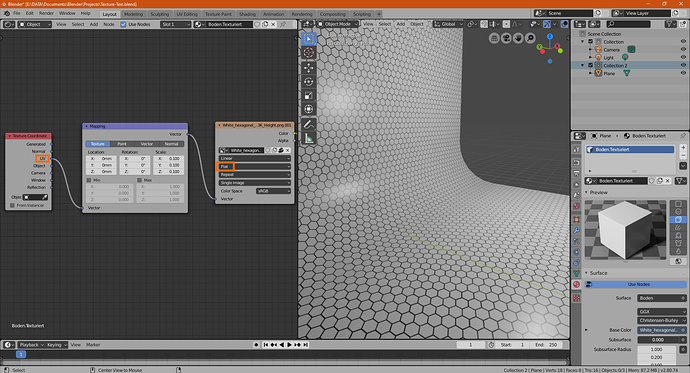Pin the properties editor context
690x373 pixels.
click(683, 135)
